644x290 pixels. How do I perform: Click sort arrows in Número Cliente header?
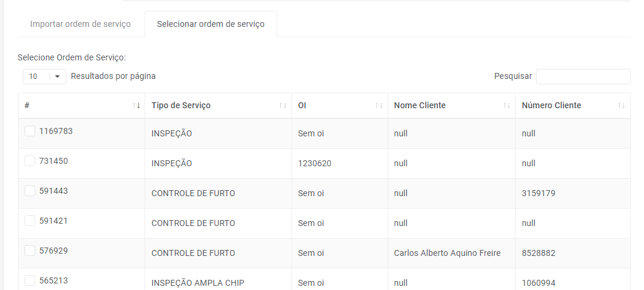(x=621, y=106)
